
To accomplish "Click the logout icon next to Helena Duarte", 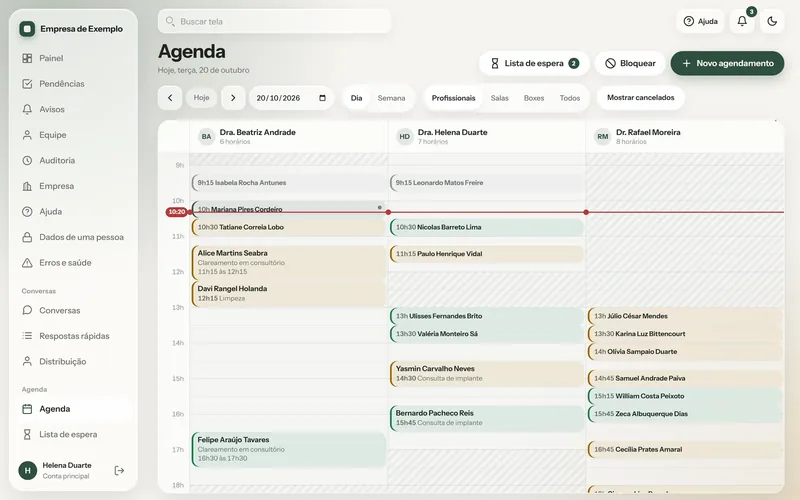I will click(119, 470).
